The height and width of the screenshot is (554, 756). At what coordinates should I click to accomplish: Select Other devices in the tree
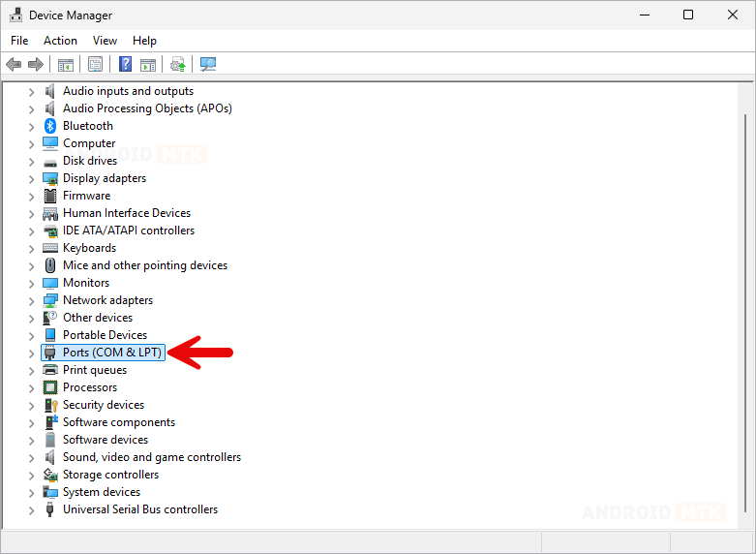point(97,318)
